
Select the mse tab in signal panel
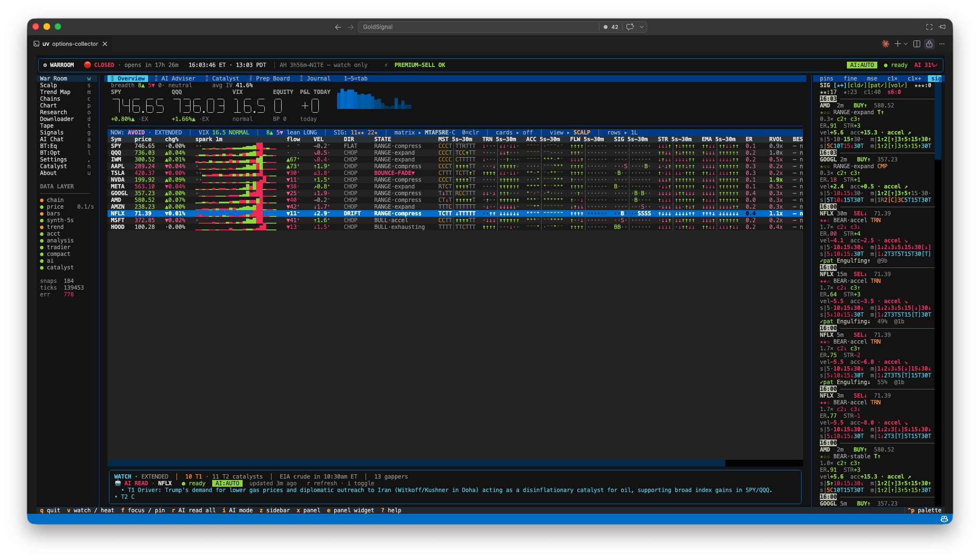click(872, 79)
